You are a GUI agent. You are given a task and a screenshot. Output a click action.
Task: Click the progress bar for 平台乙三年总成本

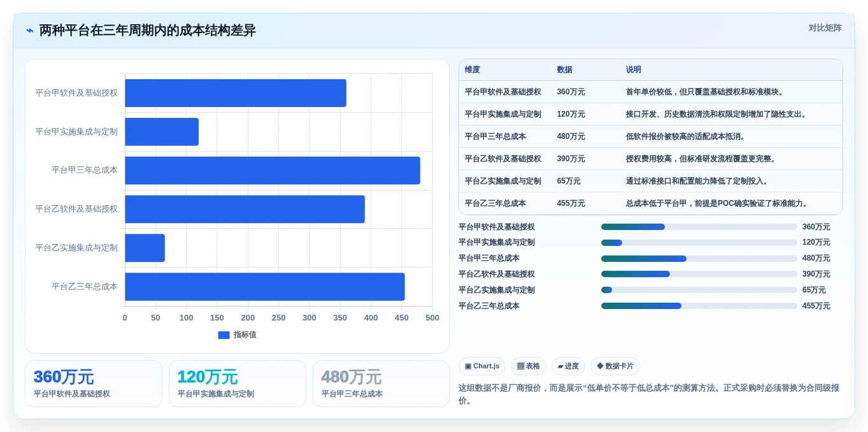(x=699, y=306)
